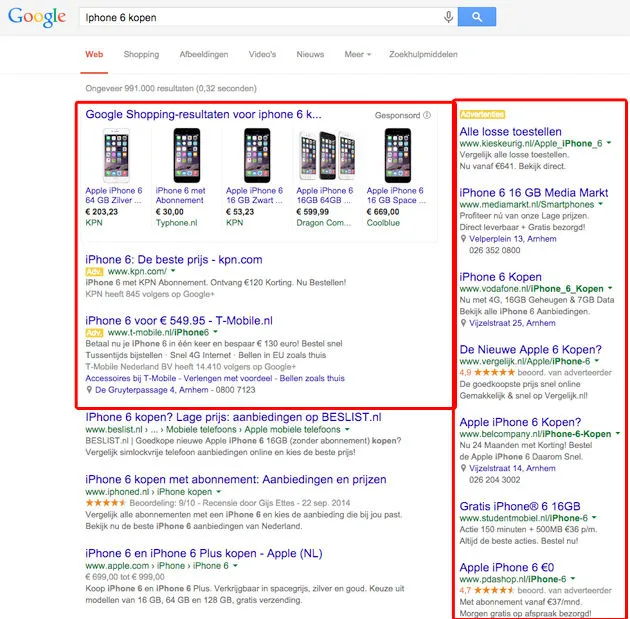Click 'De Gruyterpassage 4, Arnhem' address link

click(151, 390)
